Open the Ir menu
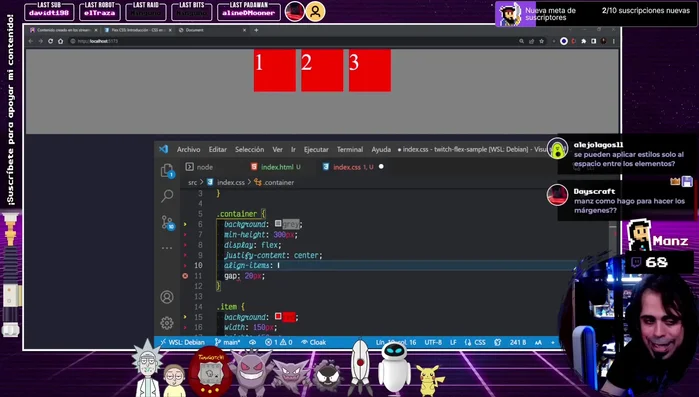This screenshot has width=699, height=397. click(x=293, y=149)
